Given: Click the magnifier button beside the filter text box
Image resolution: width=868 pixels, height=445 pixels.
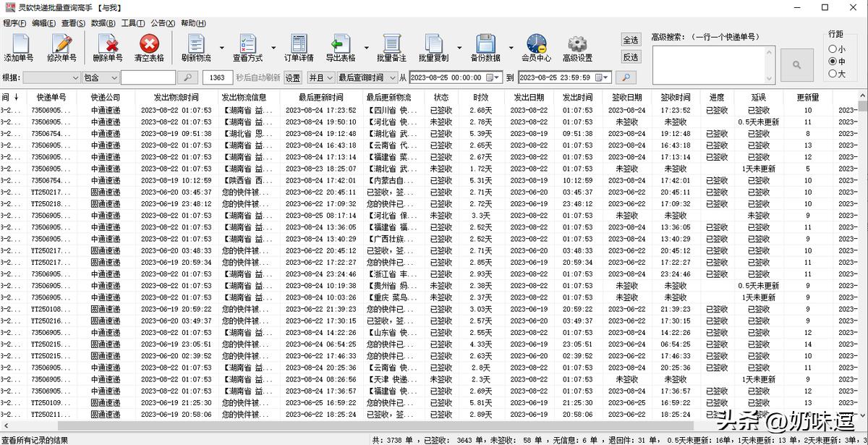Looking at the screenshot, I should coord(187,77).
